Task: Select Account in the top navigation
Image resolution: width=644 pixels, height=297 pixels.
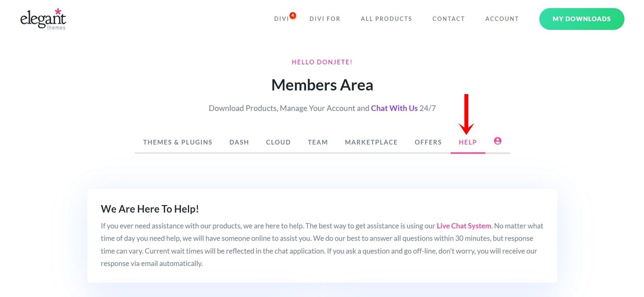Action: pyautogui.click(x=502, y=19)
